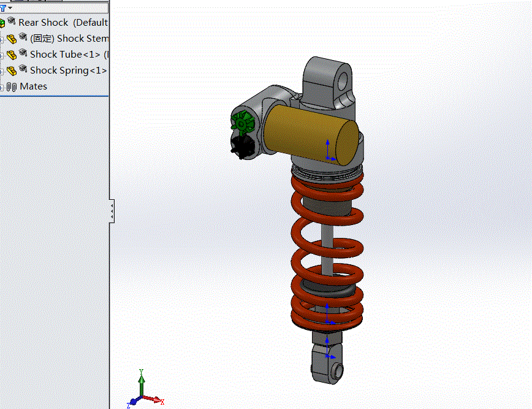Select the Shock Spring<1> tree row
Image resolution: width=532 pixels, height=409 pixels.
point(69,71)
